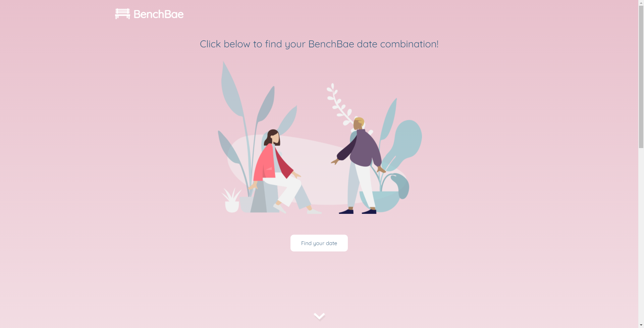This screenshot has height=328, width=644.
Task: Click the white leafy branch illustration
Action: pyautogui.click(x=340, y=104)
